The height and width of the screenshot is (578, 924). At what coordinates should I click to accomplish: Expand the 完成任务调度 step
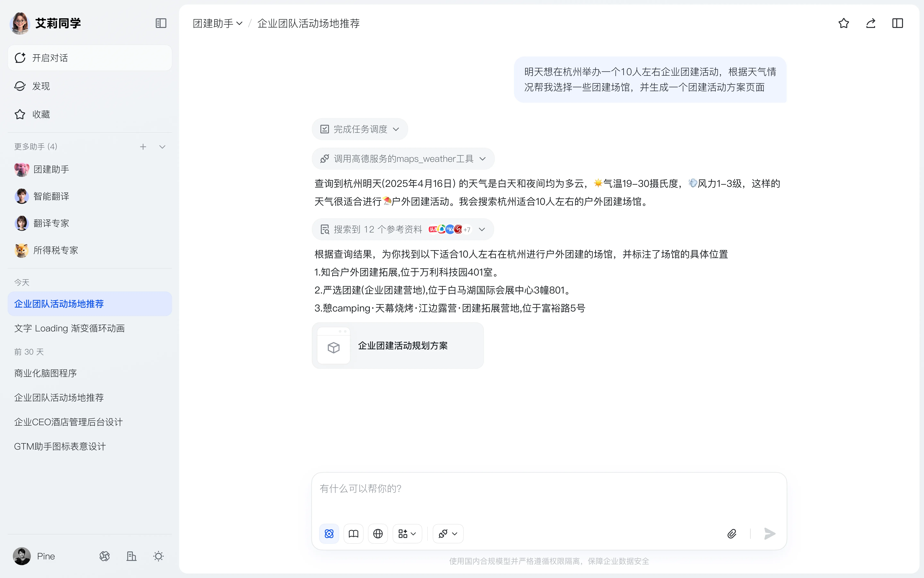[x=360, y=129]
